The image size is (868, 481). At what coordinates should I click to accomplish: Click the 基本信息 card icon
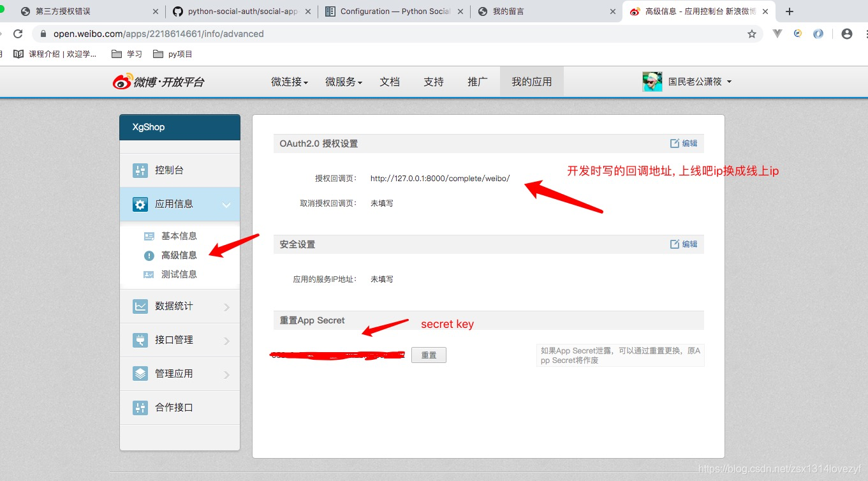(149, 236)
